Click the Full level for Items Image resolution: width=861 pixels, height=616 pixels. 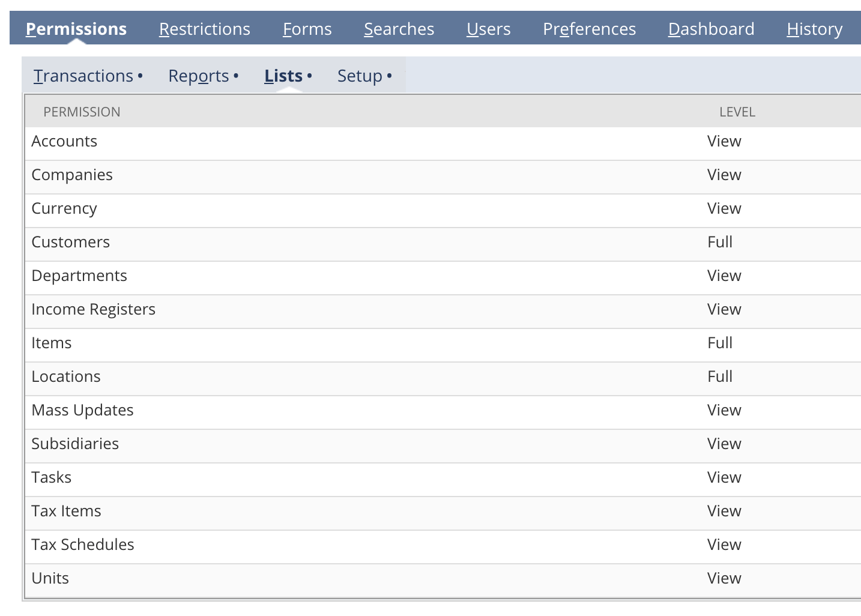point(720,343)
